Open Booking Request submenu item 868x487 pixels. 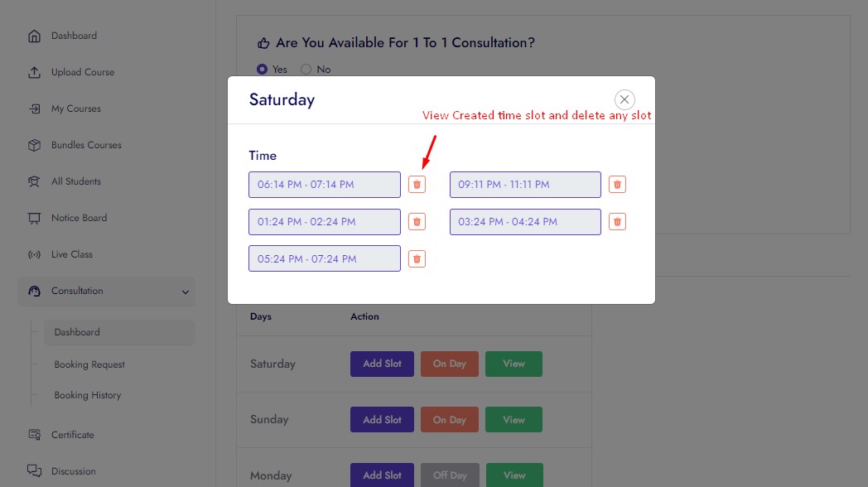coord(89,364)
